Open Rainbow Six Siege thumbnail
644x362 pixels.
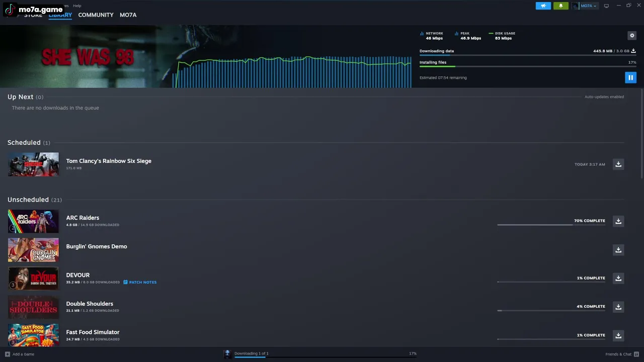coord(33,164)
